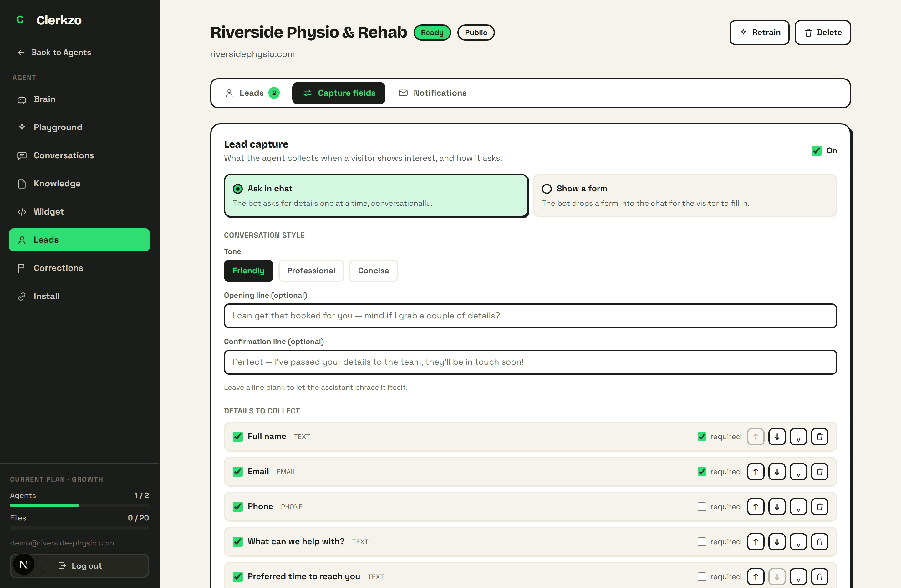Move 'What can we help with?' down
Screen dimensions: 901x588
(x=777, y=541)
